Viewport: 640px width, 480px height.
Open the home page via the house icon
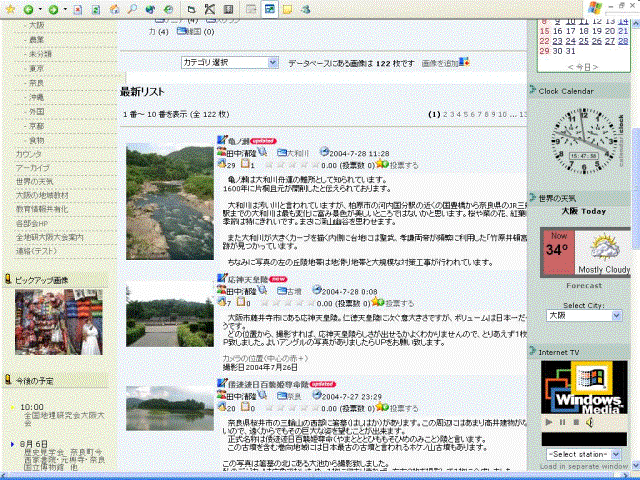click(114, 9)
